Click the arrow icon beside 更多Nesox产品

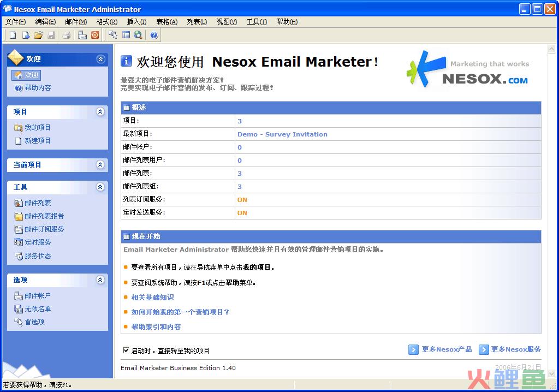click(413, 349)
